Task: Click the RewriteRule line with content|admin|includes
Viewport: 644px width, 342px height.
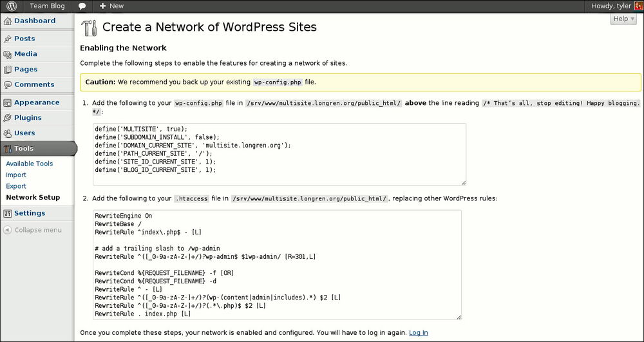Action: [x=218, y=298]
